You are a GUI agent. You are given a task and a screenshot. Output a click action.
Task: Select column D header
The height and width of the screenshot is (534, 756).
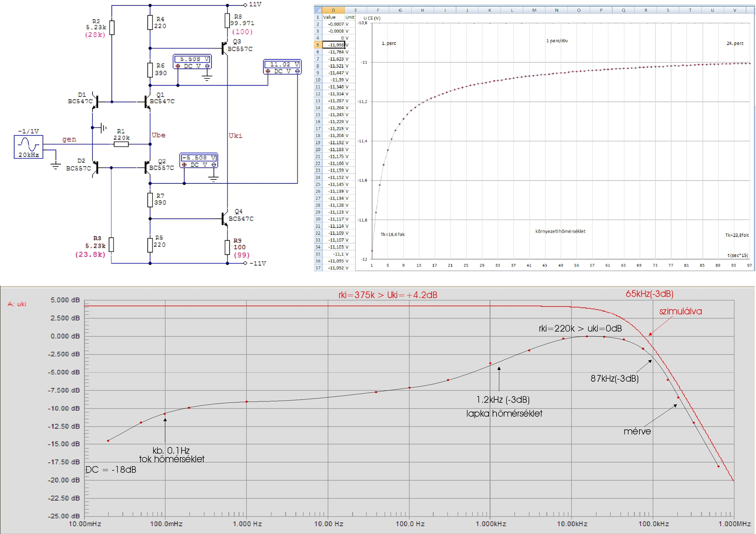333,10
